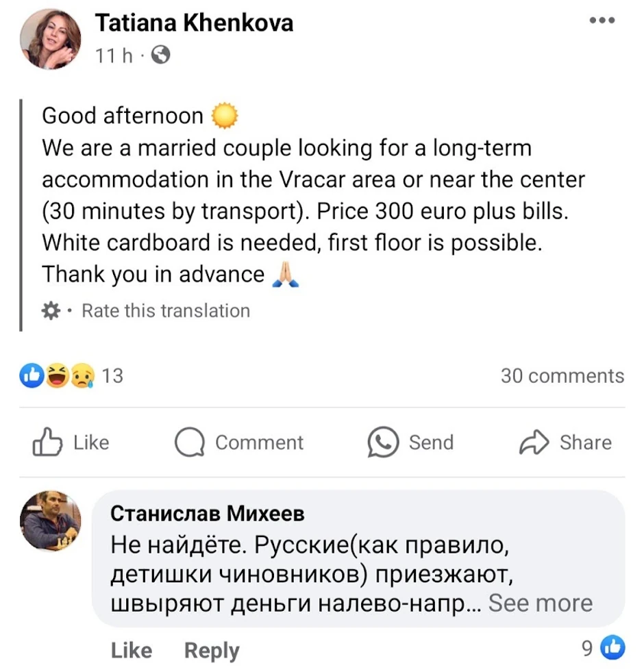View the post reaction emojis summary
The width and height of the screenshot is (644, 672).
point(59,375)
